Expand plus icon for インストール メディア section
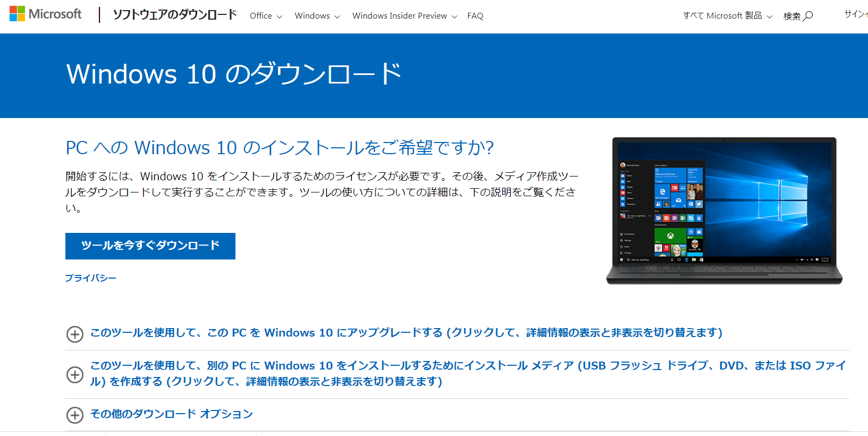The image size is (868, 436). 75,374
